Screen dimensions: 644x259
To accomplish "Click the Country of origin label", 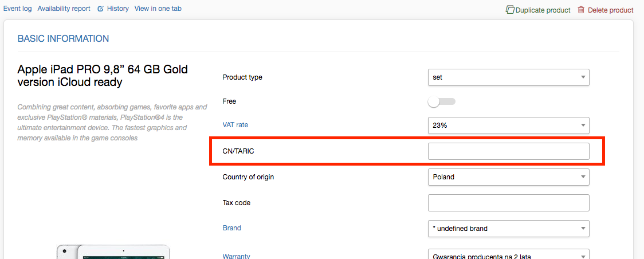I will pyautogui.click(x=248, y=177).
